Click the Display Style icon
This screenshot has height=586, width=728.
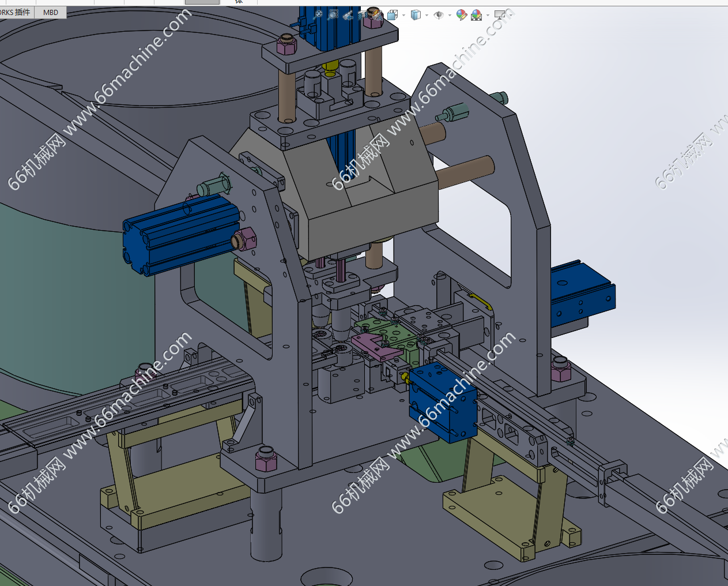click(x=416, y=15)
